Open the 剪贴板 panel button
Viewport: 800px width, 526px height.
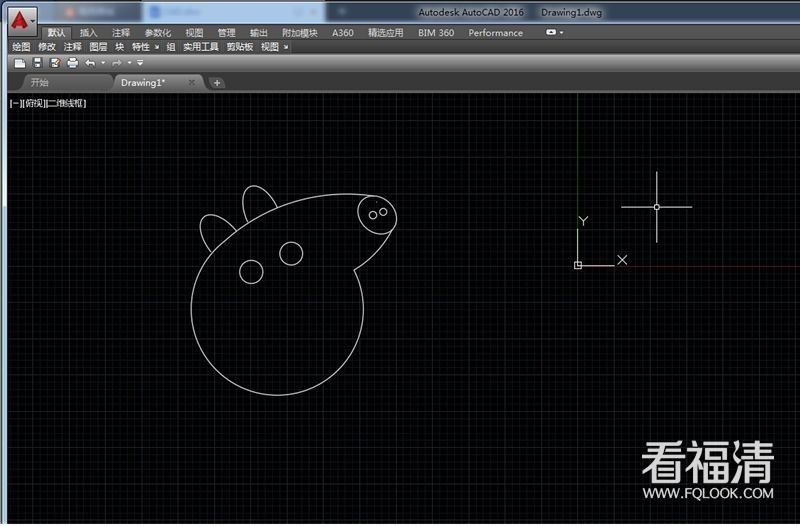[240, 47]
